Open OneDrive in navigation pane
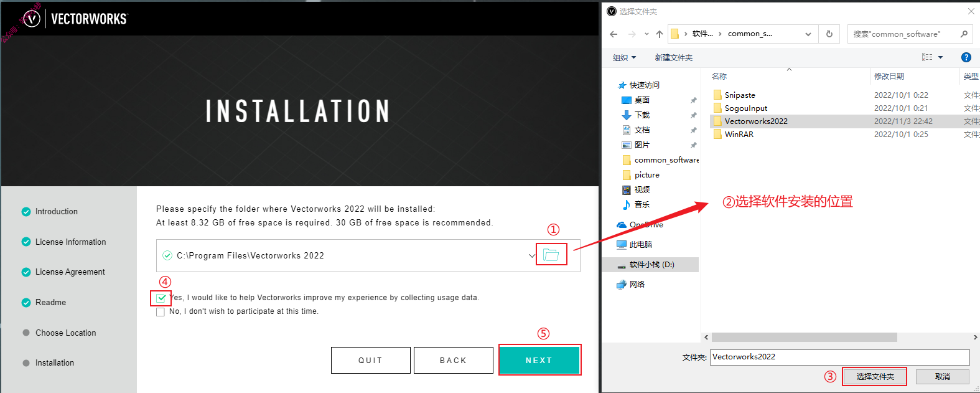 (646, 225)
